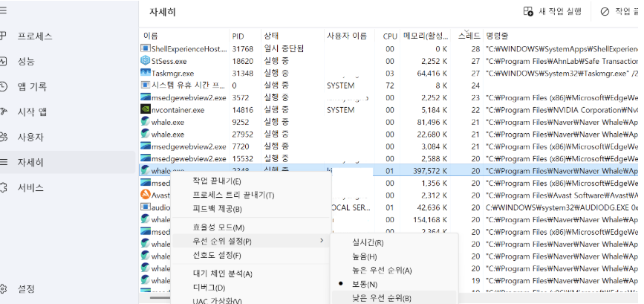Click msedgewebview2.exe icon with PID 7720
Image resolution: width=644 pixels, height=304 pixels.
pos(146,146)
